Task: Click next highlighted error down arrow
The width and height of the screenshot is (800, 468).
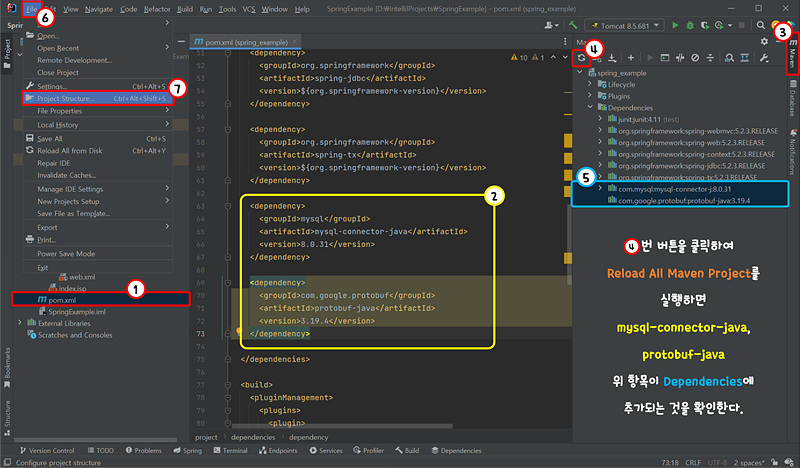Action: click(565, 57)
